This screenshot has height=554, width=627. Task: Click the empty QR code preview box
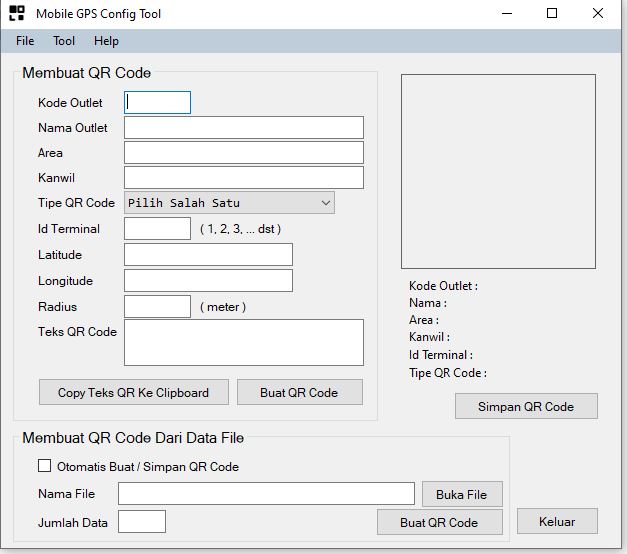click(x=498, y=170)
